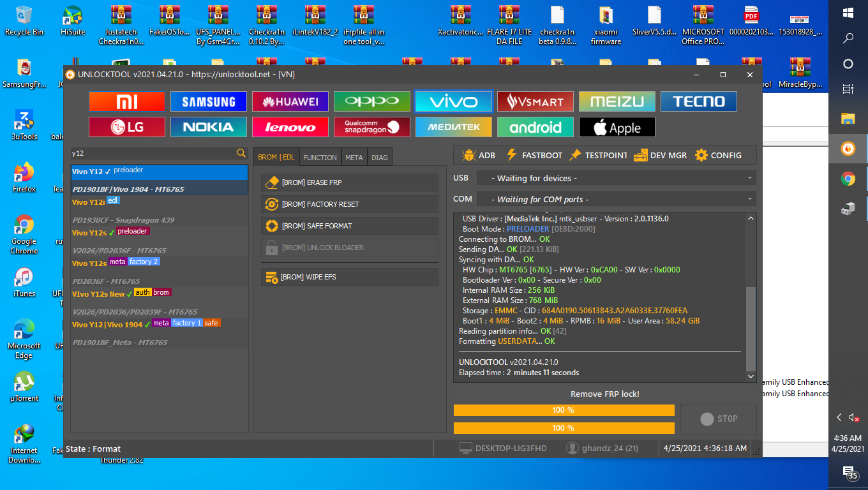Click DESKTOP-LIG3FHD computer status entry
This screenshot has width=868, height=490.
(503, 449)
